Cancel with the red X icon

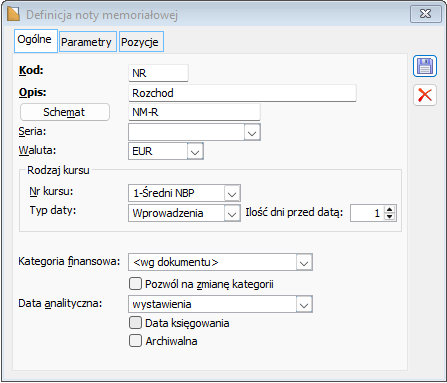pos(425,95)
